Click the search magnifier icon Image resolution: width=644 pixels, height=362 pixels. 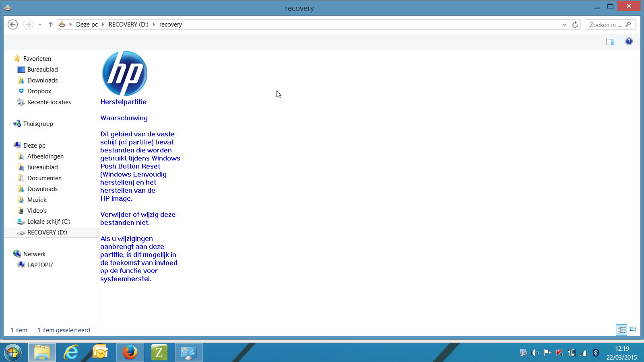(x=628, y=25)
